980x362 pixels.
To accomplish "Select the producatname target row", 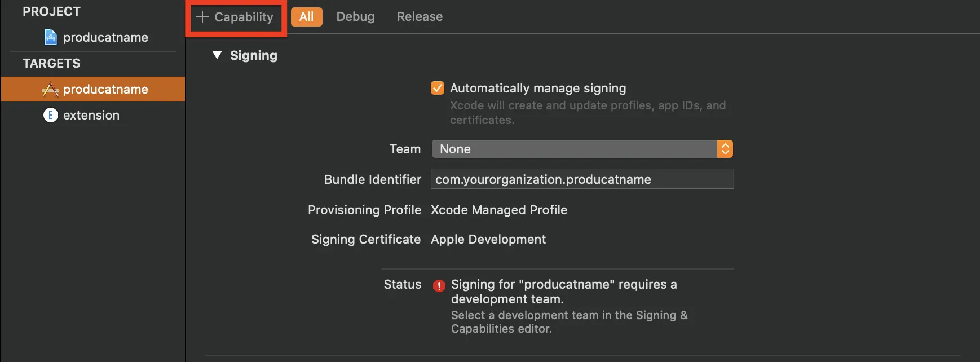I will (x=105, y=89).
